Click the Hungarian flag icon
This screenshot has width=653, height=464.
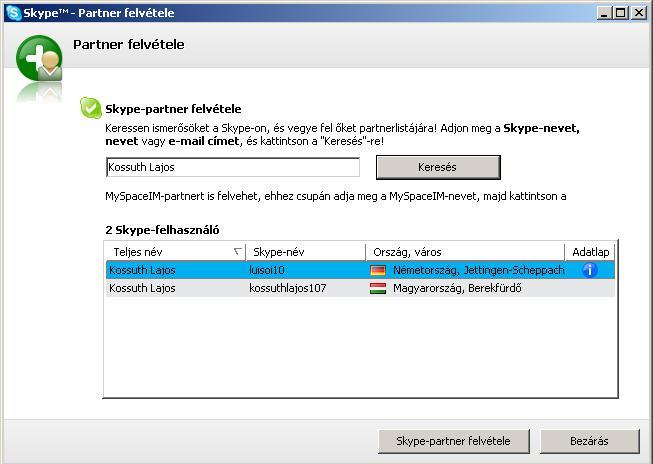377,288
